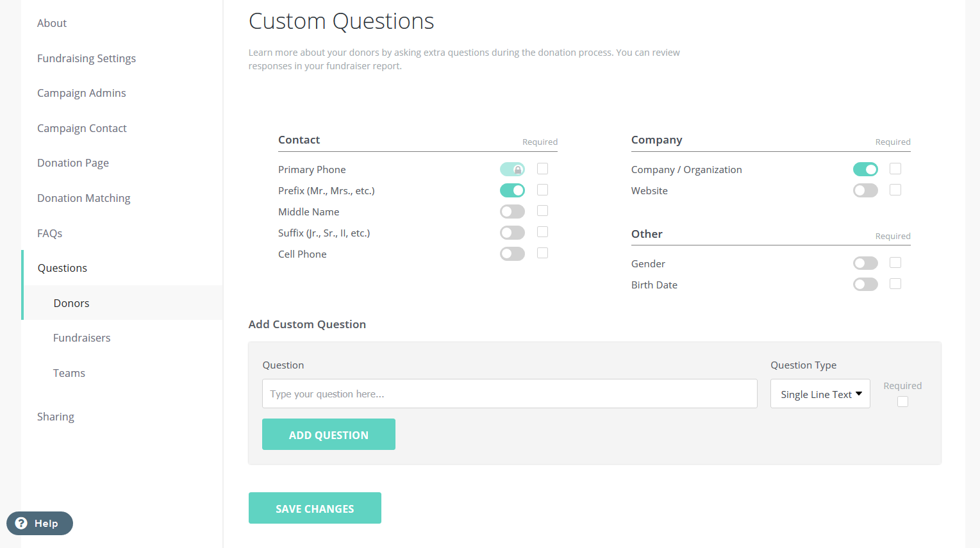Check Required box for Prefix
Image resolution: width=980 pixels, height=548 pixels.
click(x=542, y=190)
